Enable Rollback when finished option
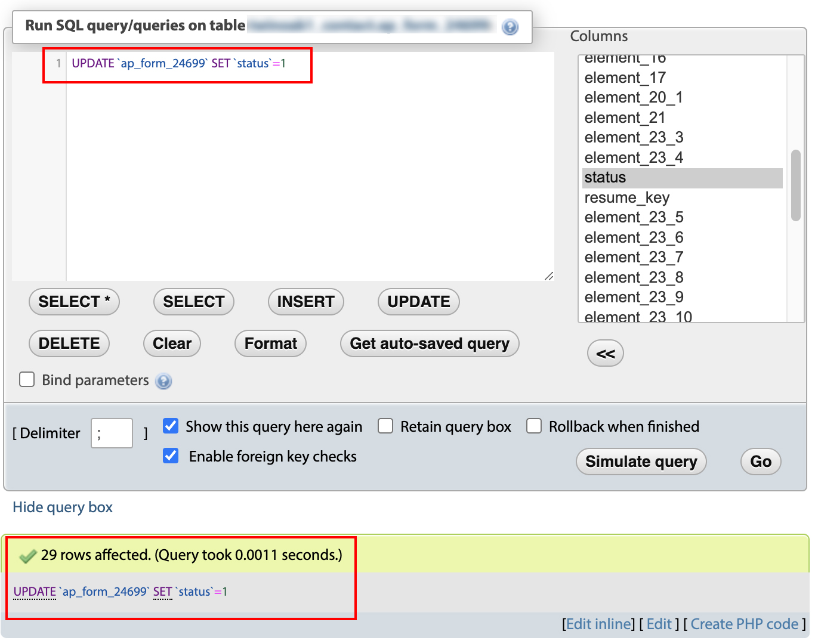Image resolution: width=815 pixels, height=644 pixels. [x=534, y=426]
